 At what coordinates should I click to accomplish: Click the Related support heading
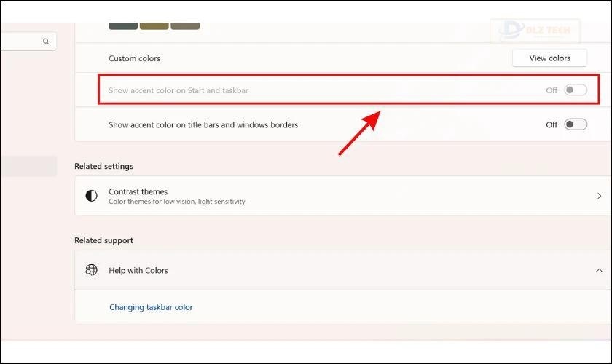[x=103, y=240]
